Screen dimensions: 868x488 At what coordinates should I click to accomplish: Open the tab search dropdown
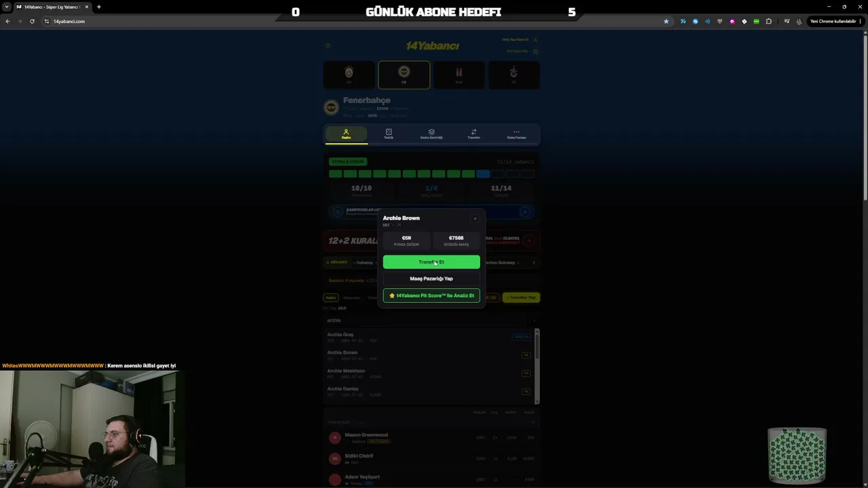7,7
